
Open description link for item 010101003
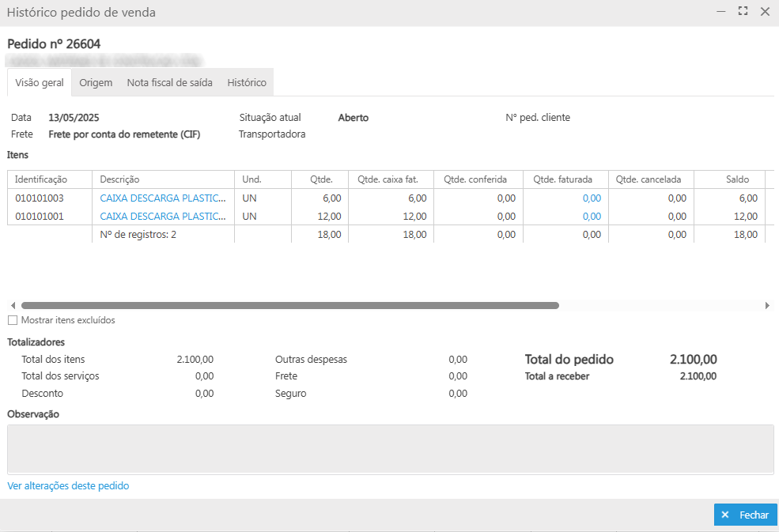(163, 198)
